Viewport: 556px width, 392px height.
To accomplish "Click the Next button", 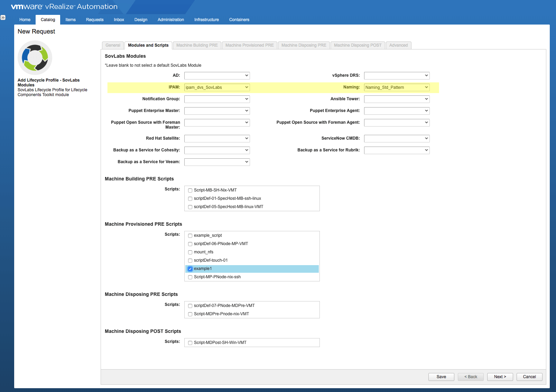I will point(500,377).
